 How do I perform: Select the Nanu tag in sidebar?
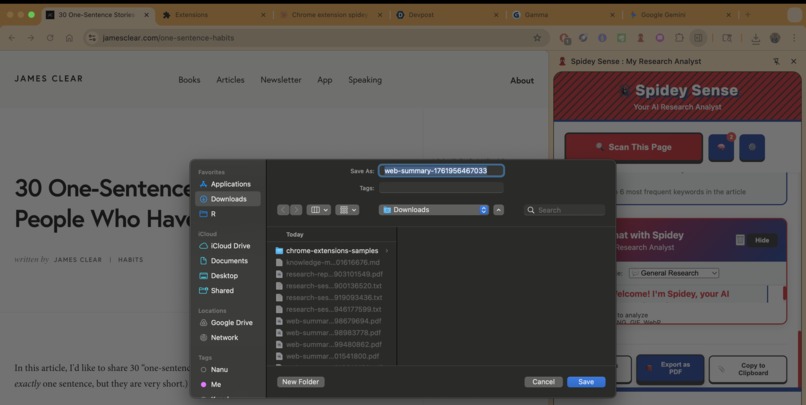228,370
